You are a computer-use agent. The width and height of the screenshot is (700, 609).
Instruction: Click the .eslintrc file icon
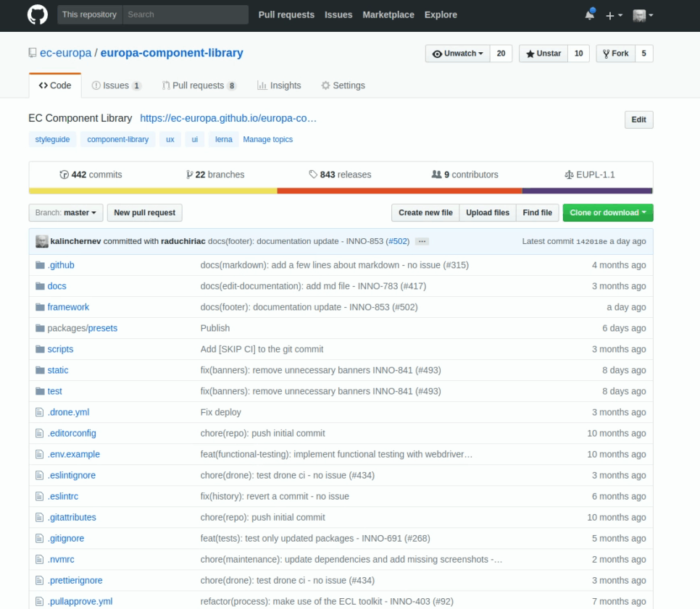40,496
